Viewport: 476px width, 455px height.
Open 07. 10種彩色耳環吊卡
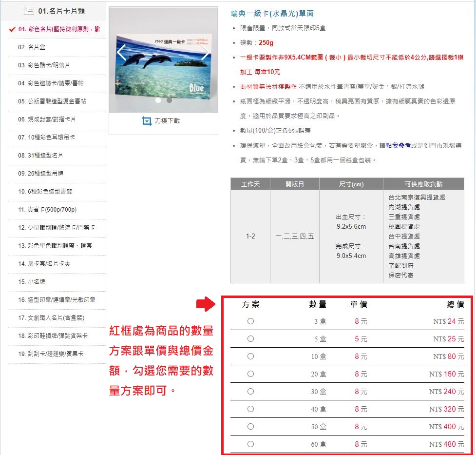[46, 138]
